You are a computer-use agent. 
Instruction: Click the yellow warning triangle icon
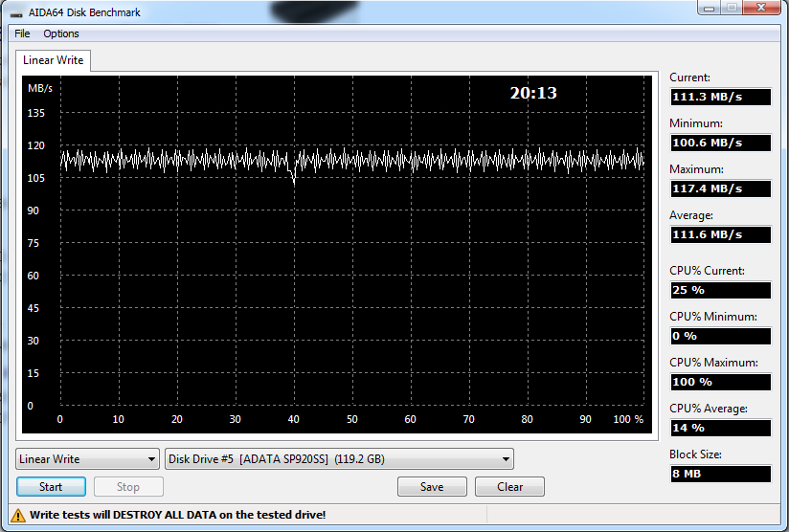coord(18,516)
